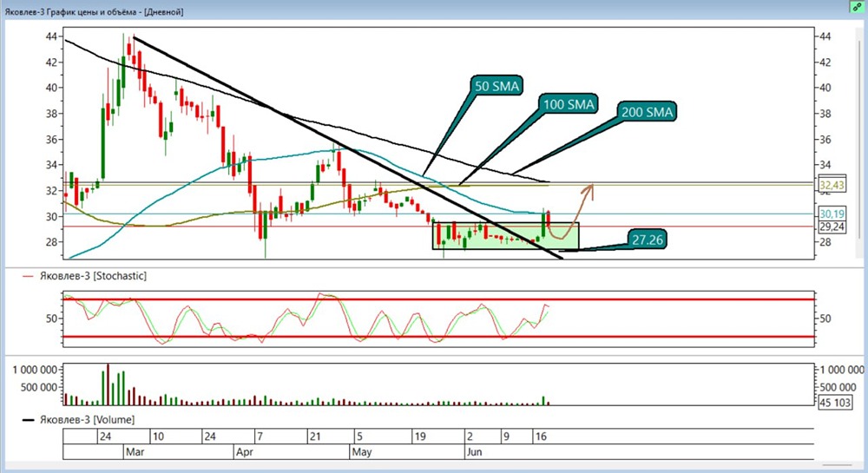Click date 19 on the time axis
Image resolution: width=868 pixels, height=473 pixels.
tap(420, 437)
